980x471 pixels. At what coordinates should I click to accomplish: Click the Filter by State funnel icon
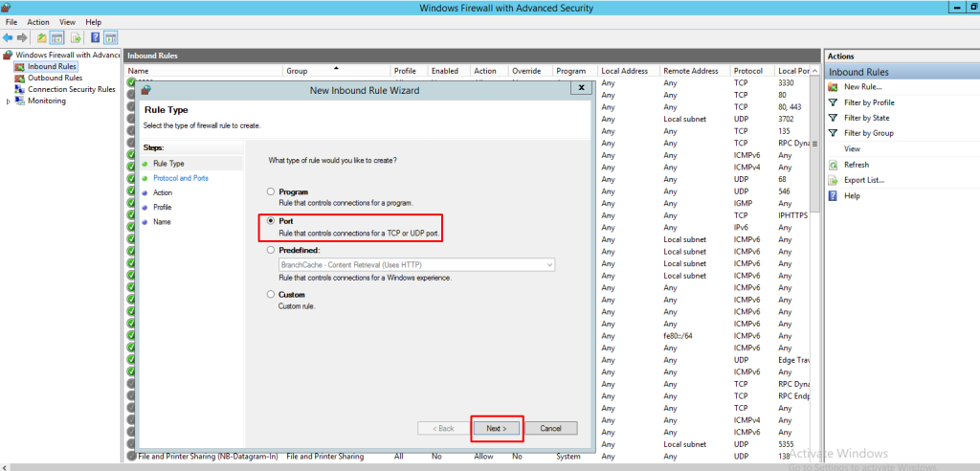coord(833,118)
